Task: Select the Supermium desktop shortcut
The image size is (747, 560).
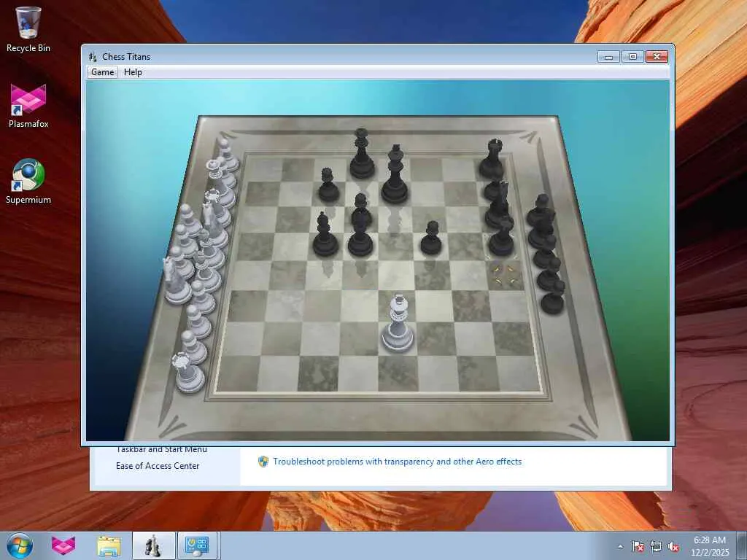Action: (x=28, y=182)
